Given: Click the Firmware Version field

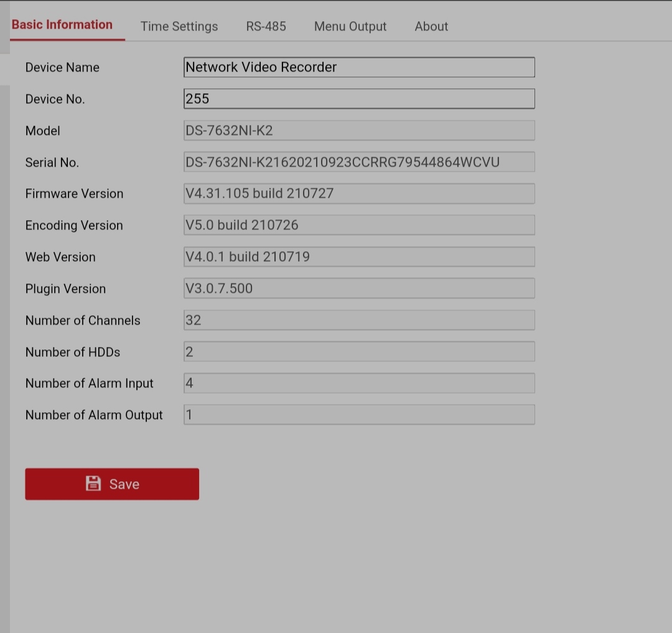Looking at the screenshot, I should pos(359,193).
